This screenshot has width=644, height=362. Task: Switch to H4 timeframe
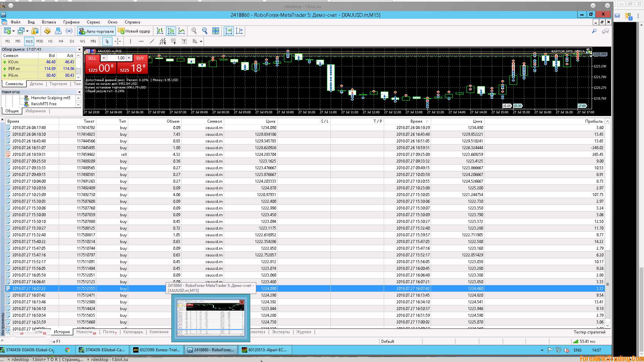[x=61, y=41]
